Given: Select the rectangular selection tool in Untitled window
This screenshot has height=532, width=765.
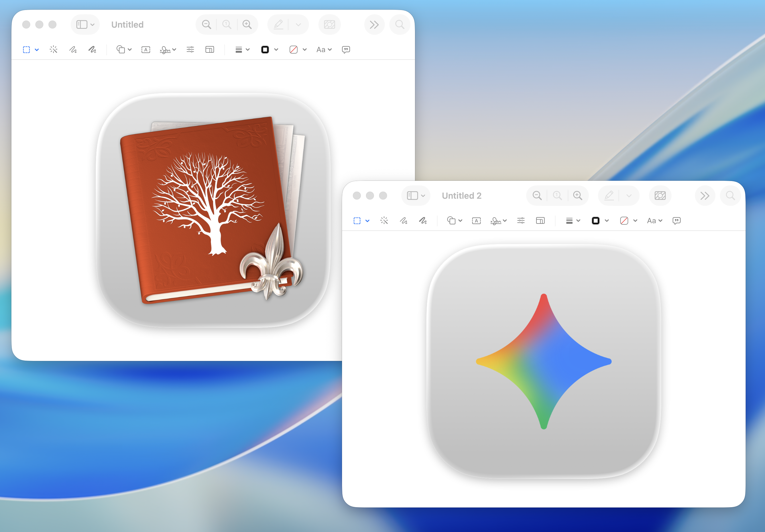Looking at the screenshot, I should click(26, 50).
